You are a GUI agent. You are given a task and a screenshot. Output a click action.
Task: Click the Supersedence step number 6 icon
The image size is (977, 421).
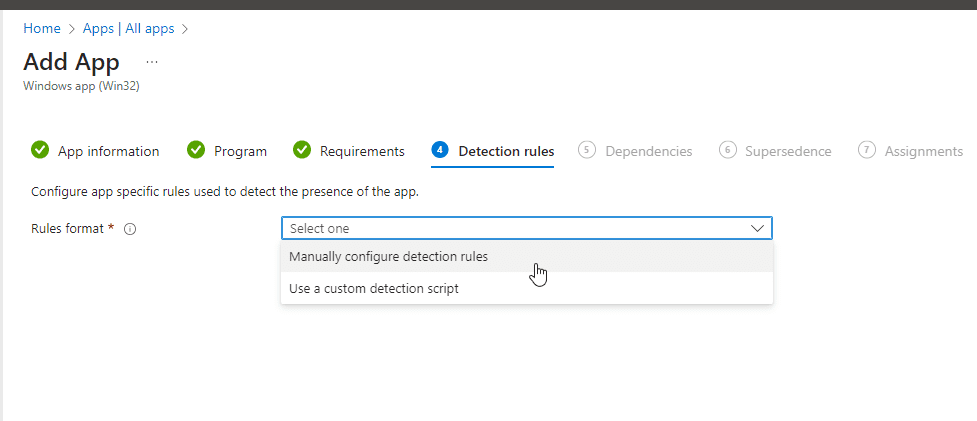point(727,150)
